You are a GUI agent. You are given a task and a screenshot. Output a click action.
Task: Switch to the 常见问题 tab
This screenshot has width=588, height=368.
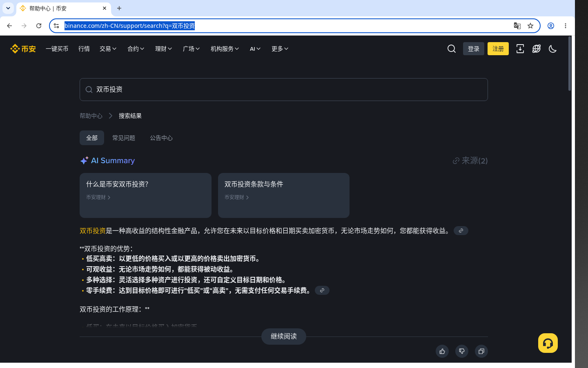click(x=124, y=138)
